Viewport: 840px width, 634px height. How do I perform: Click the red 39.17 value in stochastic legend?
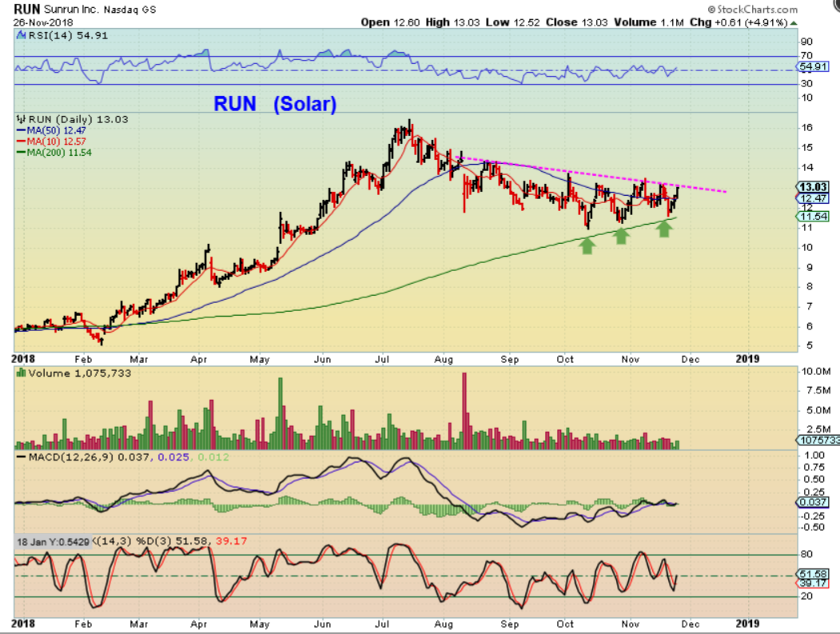coord(231,541)
